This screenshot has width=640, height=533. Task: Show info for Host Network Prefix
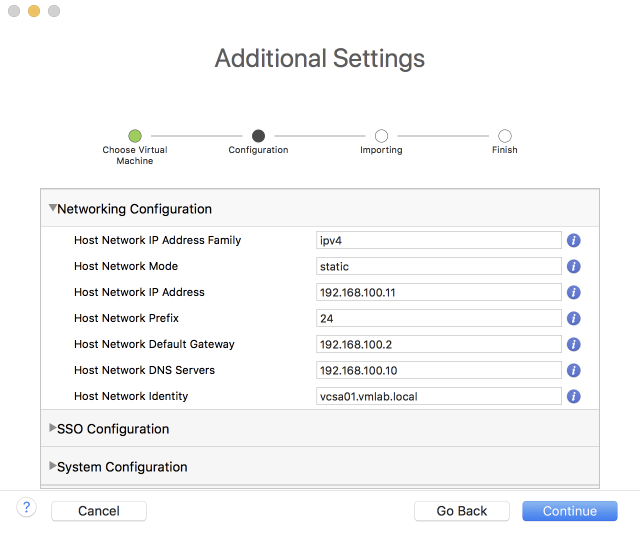574,318
